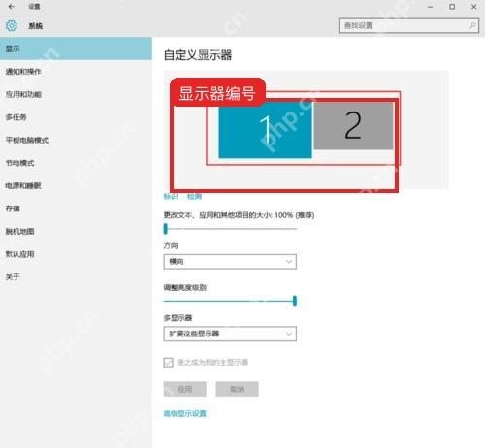The height and width of the screenshot is (448, 485).
Task: Open 节电模式 settings
Action: [76, 163]
